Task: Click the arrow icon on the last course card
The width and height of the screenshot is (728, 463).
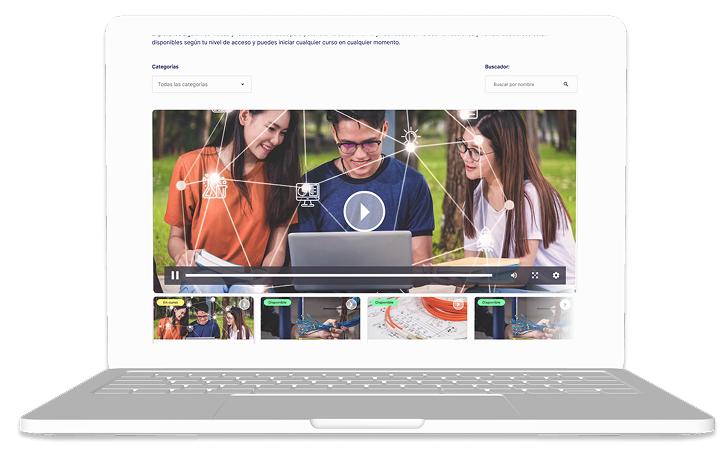Action: coord(565,304)
